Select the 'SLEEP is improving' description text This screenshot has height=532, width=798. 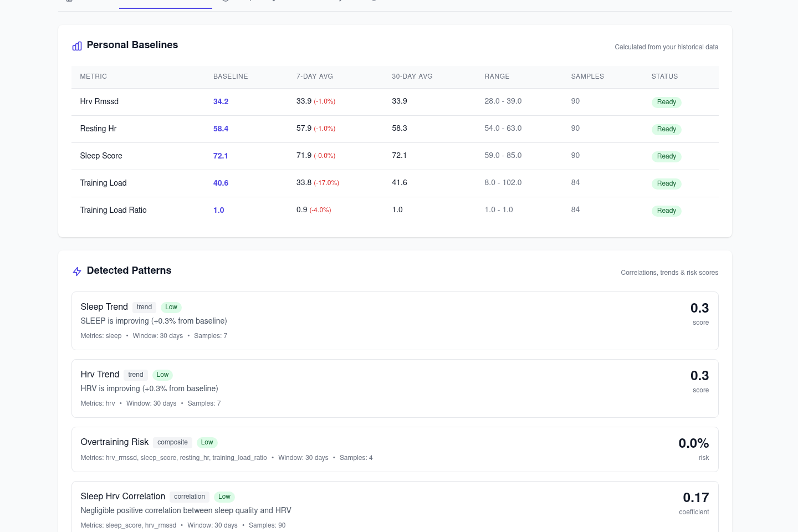tap(154, 321)
